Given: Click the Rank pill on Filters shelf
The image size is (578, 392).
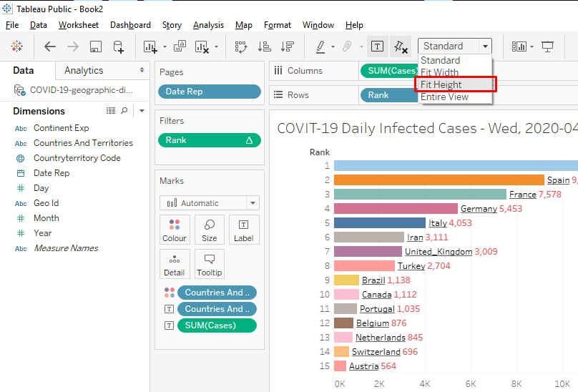Looking at the screenshot, I should pyautogui.click(x=209, y=140).
